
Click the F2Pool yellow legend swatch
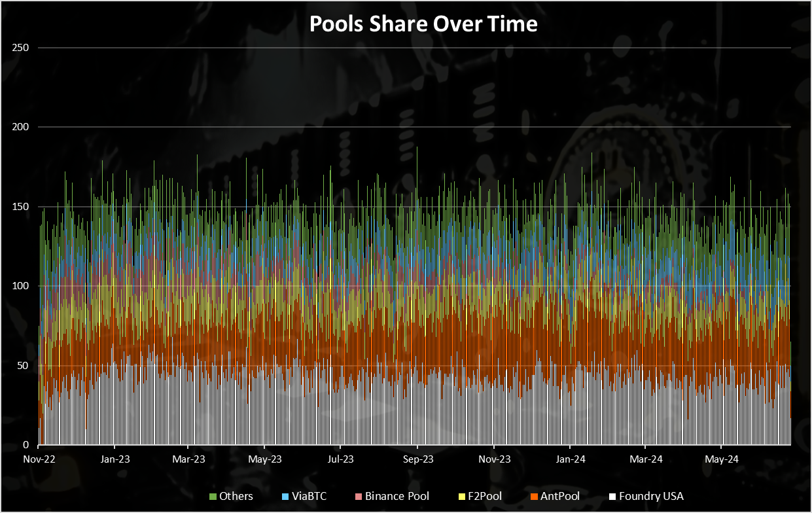coord(463,497)
